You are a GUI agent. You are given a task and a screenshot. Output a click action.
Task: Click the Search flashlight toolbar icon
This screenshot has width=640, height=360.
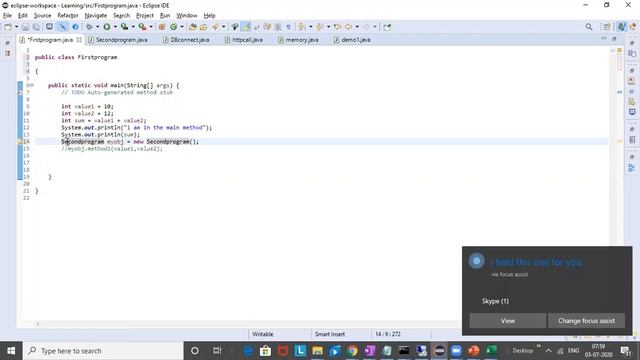coord(215,27)
